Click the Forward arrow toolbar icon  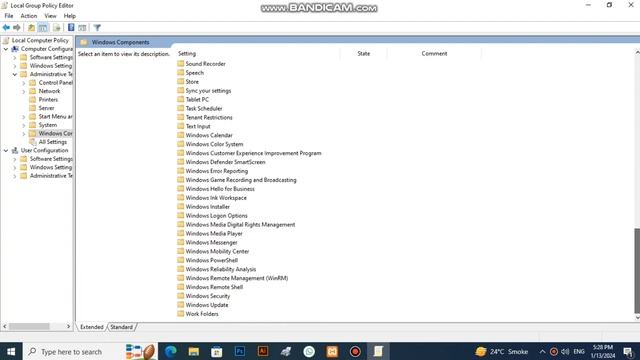(x=17, y=28)
